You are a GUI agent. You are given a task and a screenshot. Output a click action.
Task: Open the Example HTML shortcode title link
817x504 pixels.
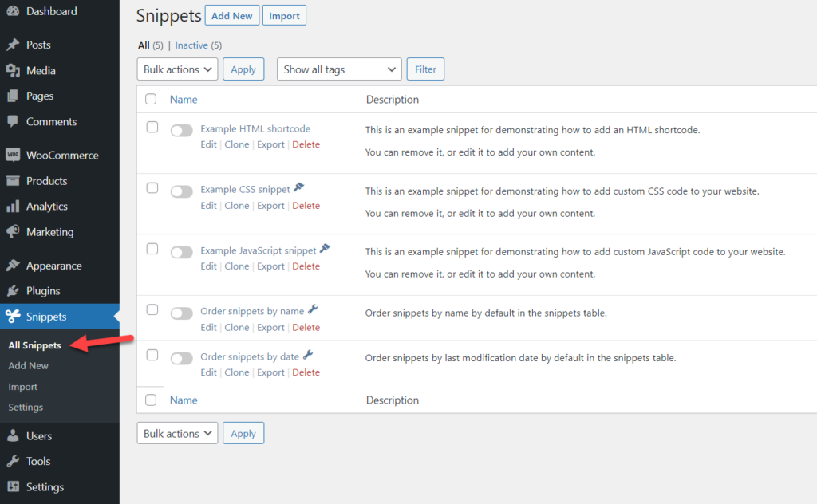(255, 128)
